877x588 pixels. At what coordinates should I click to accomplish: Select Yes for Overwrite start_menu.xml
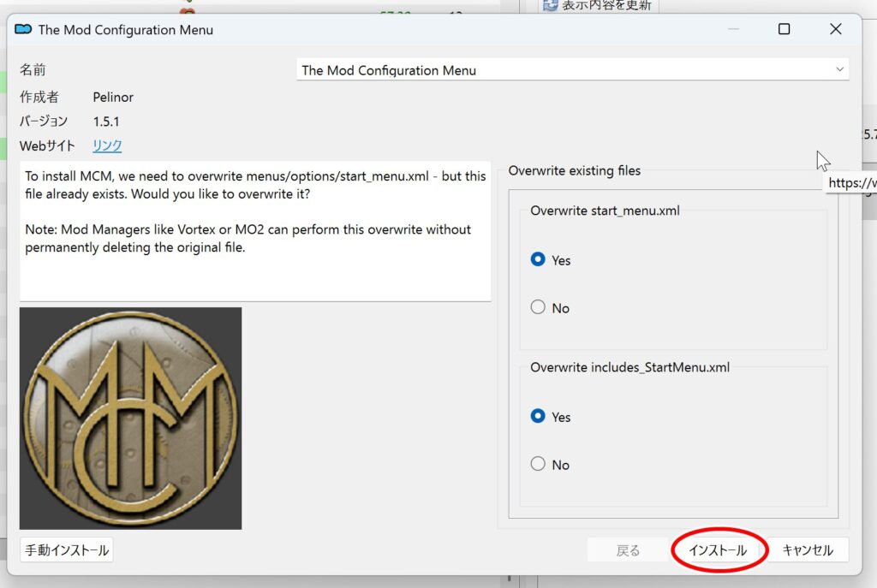[x=538, y=259]
